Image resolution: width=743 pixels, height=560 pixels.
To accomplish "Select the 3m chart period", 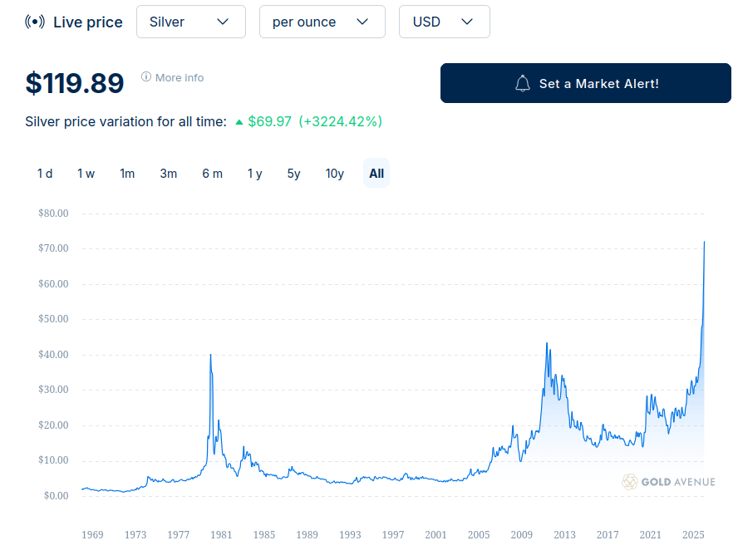I will pos(169,173).
